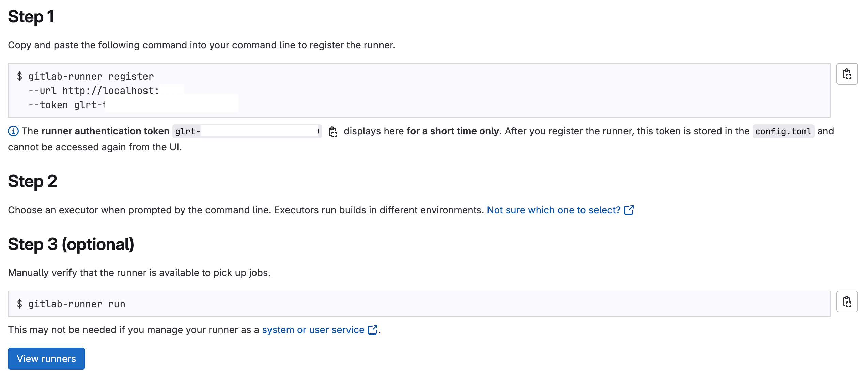
Task: Copy the gitlab-runner run command
Action: click(x=847, y=301)
